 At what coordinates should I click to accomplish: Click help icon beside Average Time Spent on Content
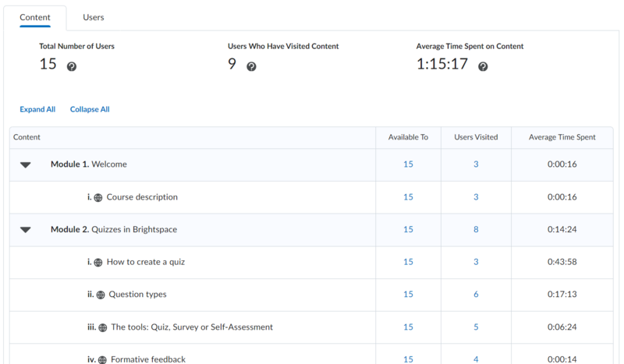click(483, 67)
